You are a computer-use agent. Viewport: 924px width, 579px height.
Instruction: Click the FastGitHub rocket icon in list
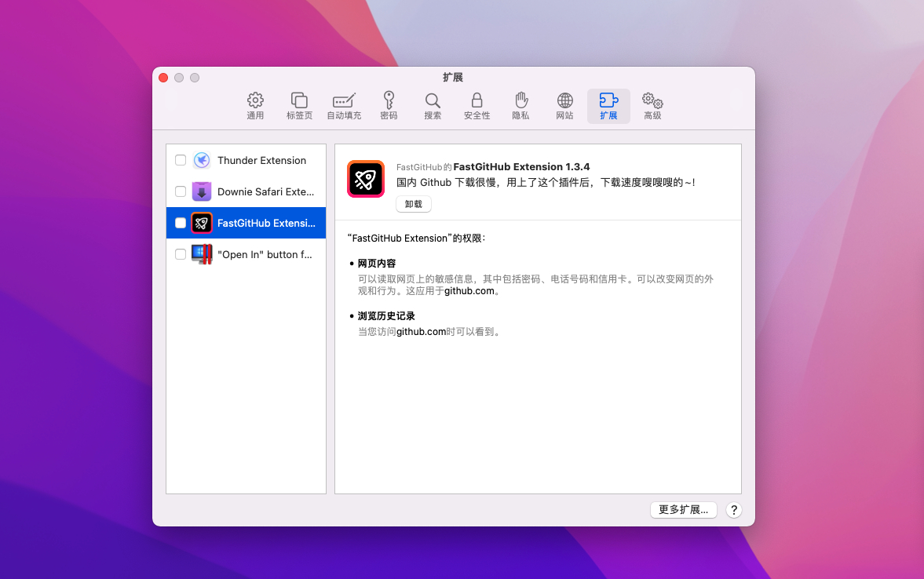pos(202,223)
